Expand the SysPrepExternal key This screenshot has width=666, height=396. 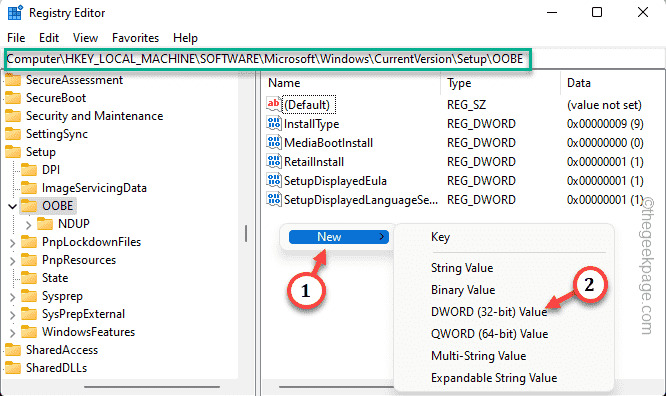12,314
